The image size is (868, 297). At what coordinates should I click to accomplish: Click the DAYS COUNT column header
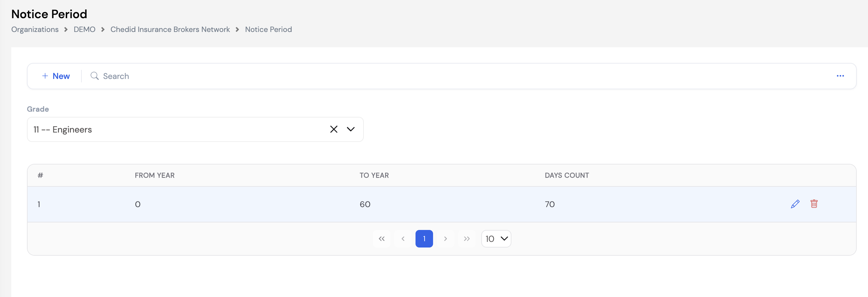tap(567, 175)
